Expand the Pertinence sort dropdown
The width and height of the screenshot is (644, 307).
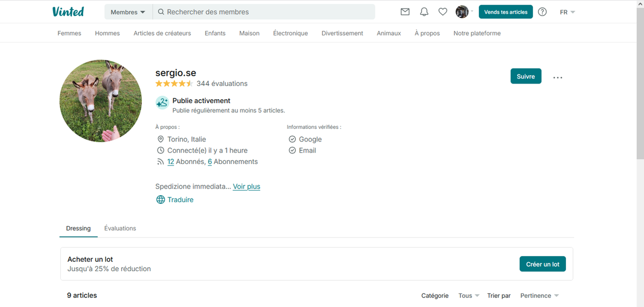tap(539, 295)
